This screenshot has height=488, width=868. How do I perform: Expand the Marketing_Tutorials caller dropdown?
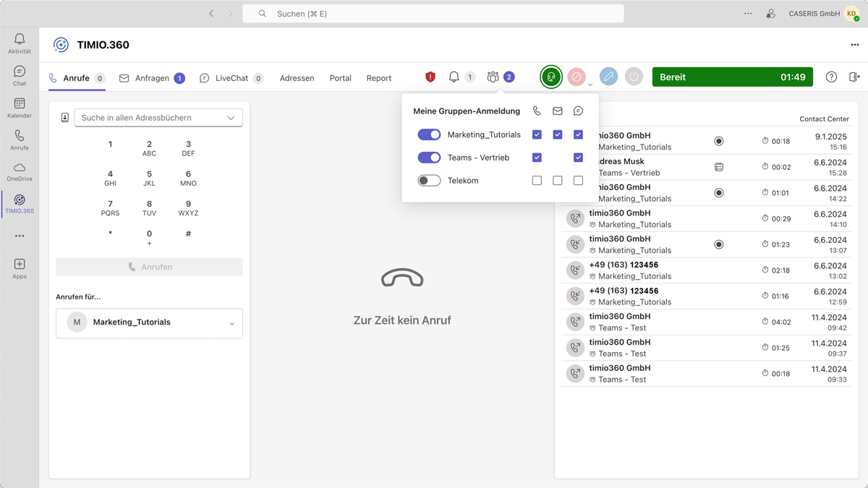231,323
